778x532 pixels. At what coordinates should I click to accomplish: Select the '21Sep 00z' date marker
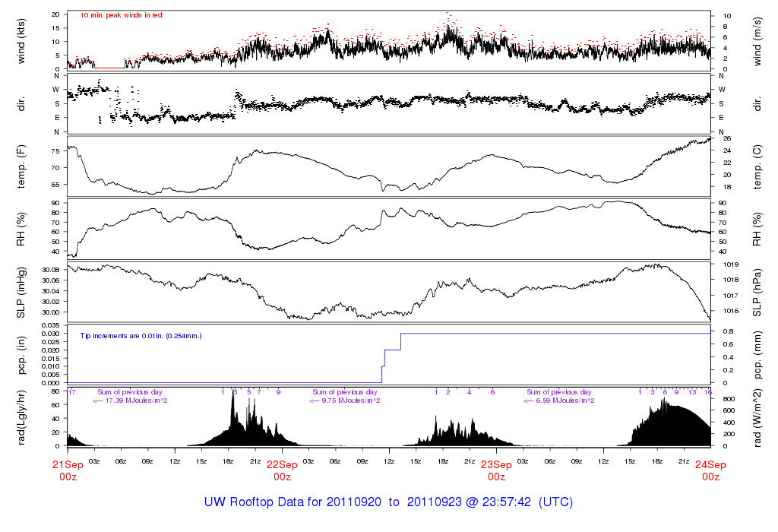point(68,470)
